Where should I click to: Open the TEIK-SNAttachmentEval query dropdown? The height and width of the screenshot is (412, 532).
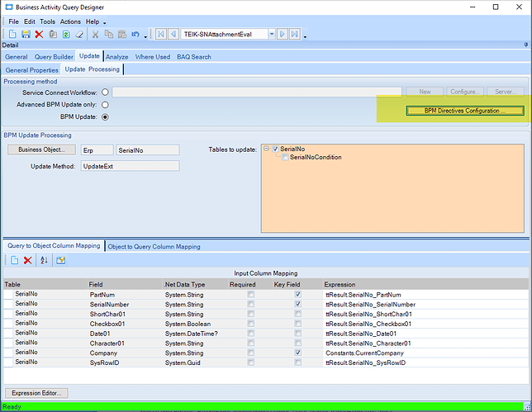pos(272,34)
